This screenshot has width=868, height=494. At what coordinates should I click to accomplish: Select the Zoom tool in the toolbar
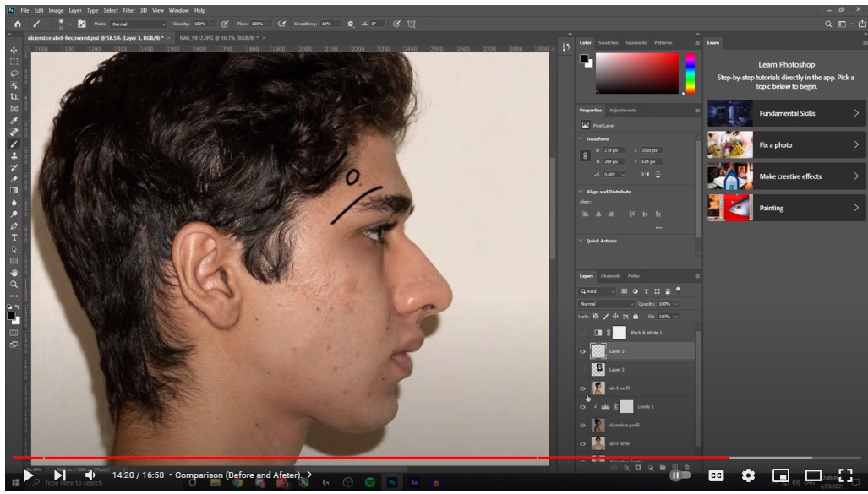(14, 285)
